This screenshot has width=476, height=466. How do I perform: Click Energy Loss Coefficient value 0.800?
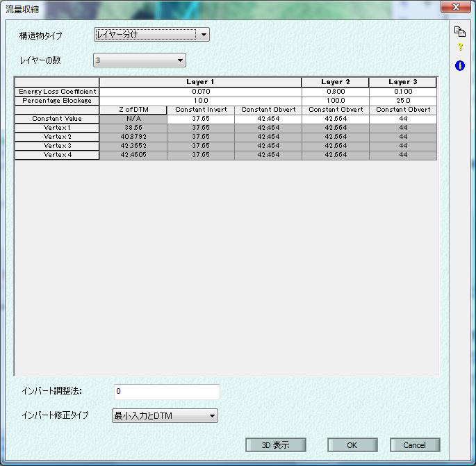click(336, 92)
